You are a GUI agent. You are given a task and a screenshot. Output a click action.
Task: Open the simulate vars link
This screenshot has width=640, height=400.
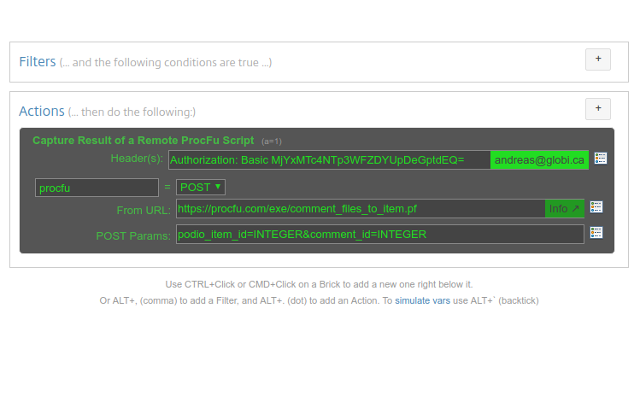[428, 300]
